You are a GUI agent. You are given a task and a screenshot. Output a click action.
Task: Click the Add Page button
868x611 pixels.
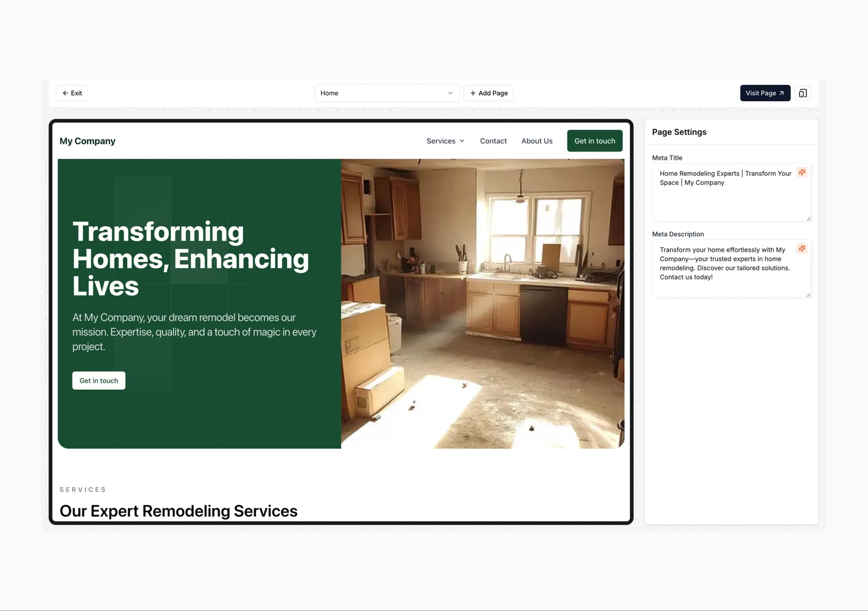click(488, 93)
